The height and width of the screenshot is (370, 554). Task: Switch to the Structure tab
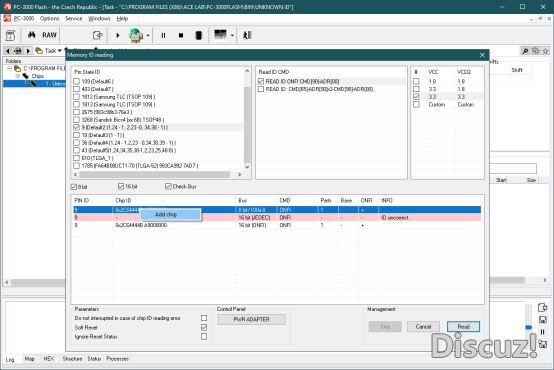[x=72, y=359]
